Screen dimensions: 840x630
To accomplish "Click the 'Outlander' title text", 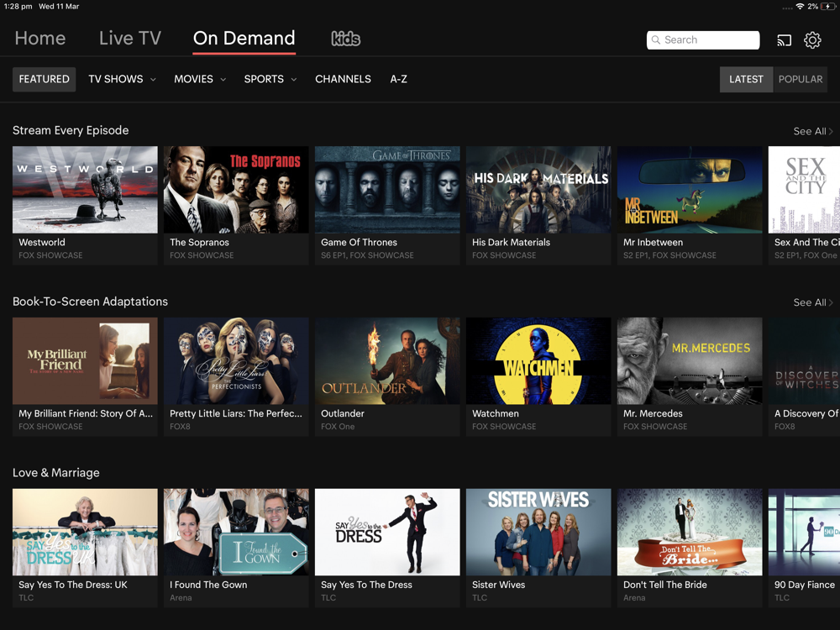I will pyautogui.click(x=343, y=413).
